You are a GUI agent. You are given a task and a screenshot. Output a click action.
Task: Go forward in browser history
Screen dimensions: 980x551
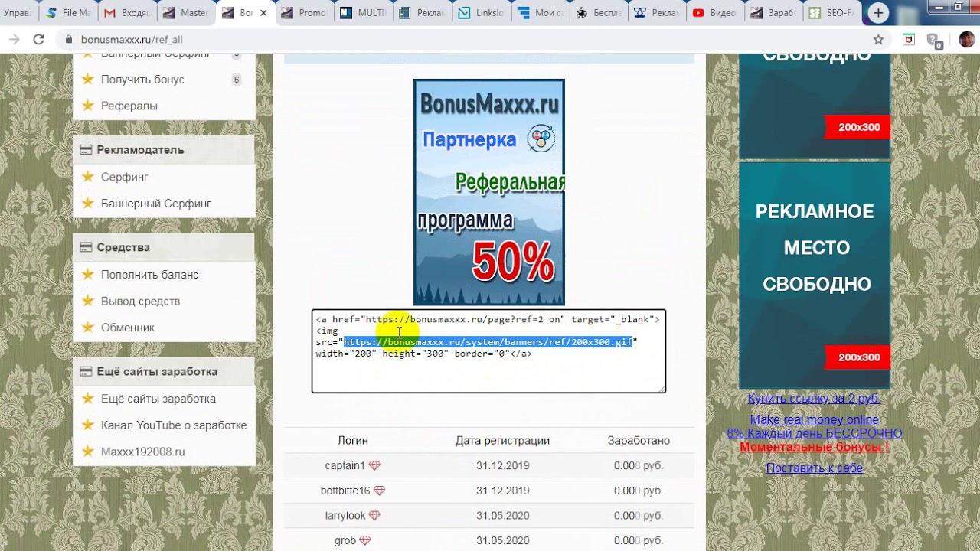point(14,40)
